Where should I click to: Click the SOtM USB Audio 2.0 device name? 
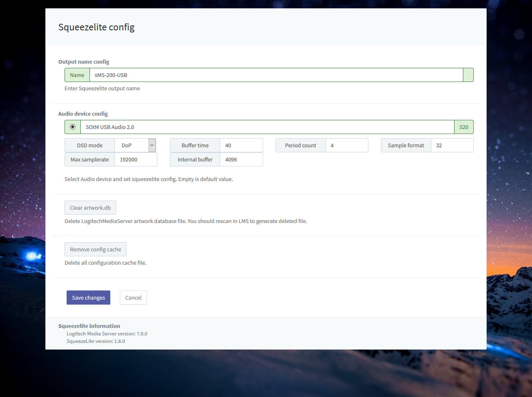pyautogui.click(x=110, y=127)
